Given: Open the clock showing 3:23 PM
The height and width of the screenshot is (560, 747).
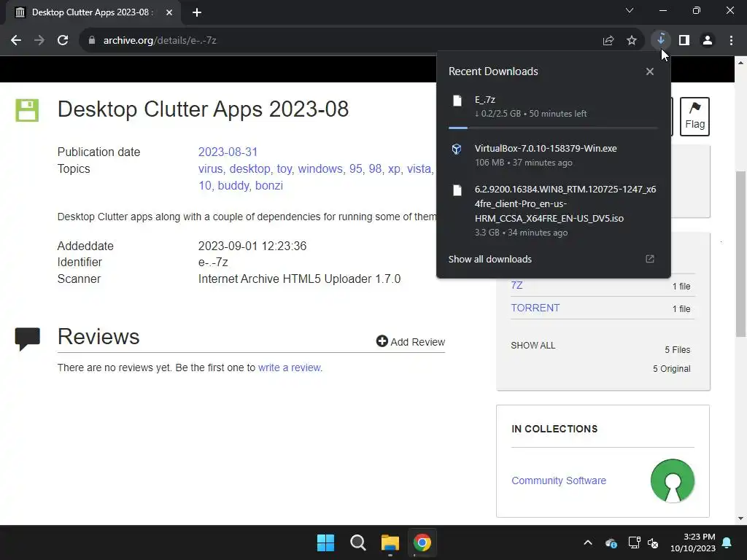Looking at the screenshot, I should coord(693,542).
